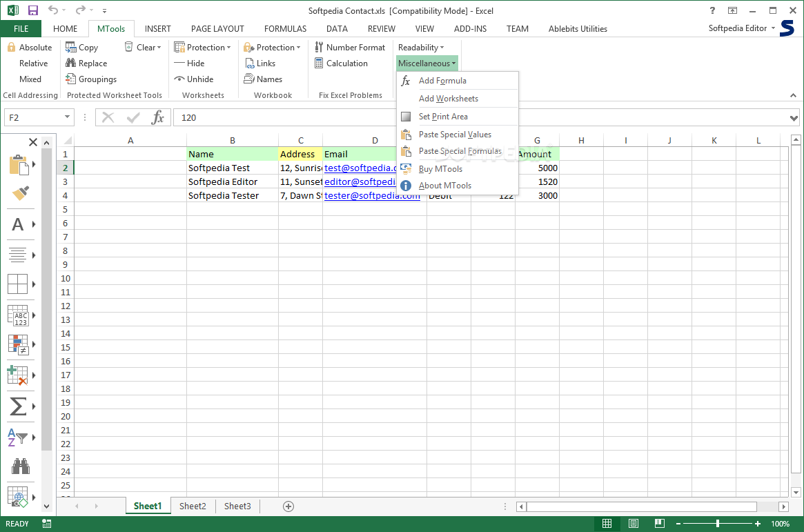
Task: Click the sort and filter icon in the side toolbar
Action: coord(17,437)
